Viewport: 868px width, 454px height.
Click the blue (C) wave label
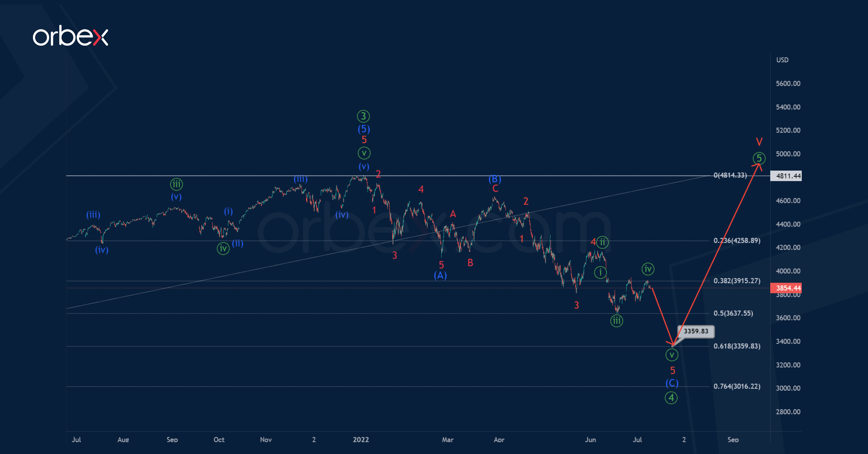point(672,383)
